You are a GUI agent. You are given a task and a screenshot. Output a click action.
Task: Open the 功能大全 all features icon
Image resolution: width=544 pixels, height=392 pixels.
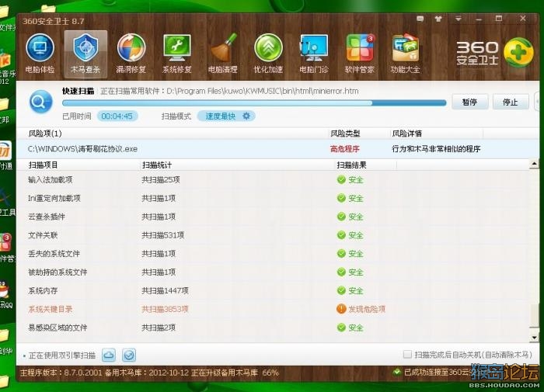pyautogui.click(x=405, y=54)
